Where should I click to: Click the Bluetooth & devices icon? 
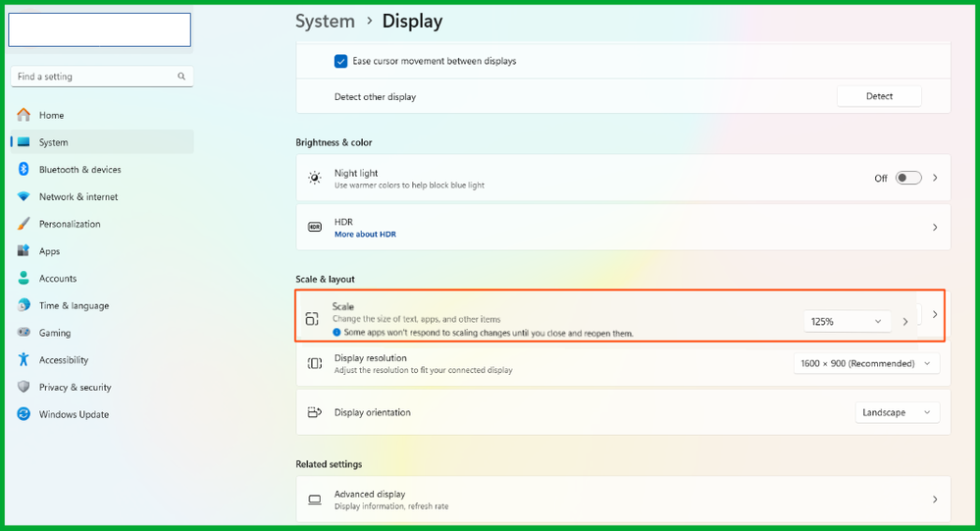(x=24, y=170)
